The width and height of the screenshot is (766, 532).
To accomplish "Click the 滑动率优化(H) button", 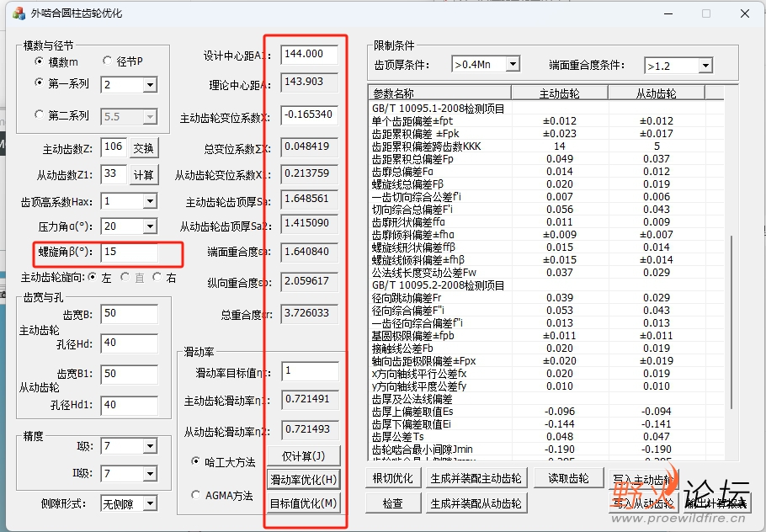I will (x=303, y=479).
